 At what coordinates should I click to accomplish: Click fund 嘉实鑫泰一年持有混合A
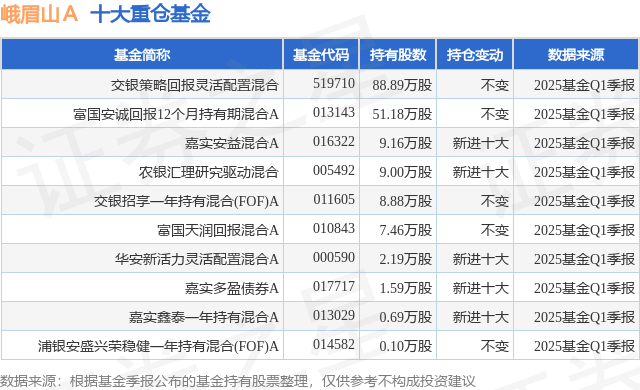[204, 317]
